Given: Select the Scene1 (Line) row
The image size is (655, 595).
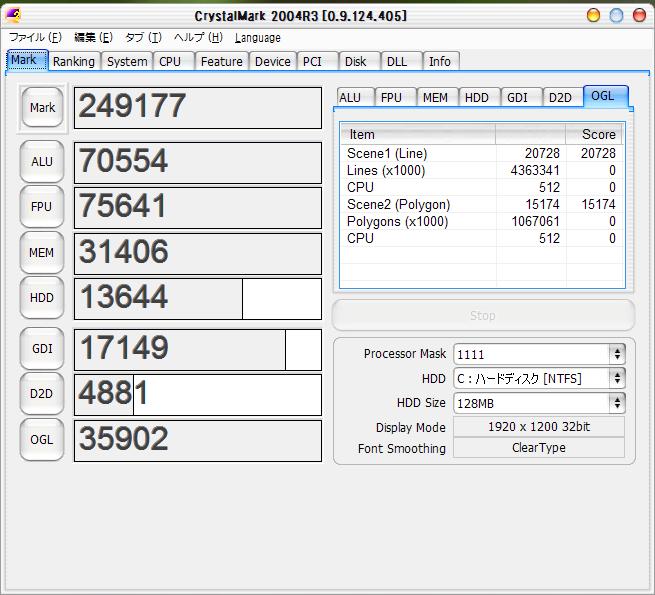Looking at the screenshot, I should pyautogui.click(x=482, y=153).
